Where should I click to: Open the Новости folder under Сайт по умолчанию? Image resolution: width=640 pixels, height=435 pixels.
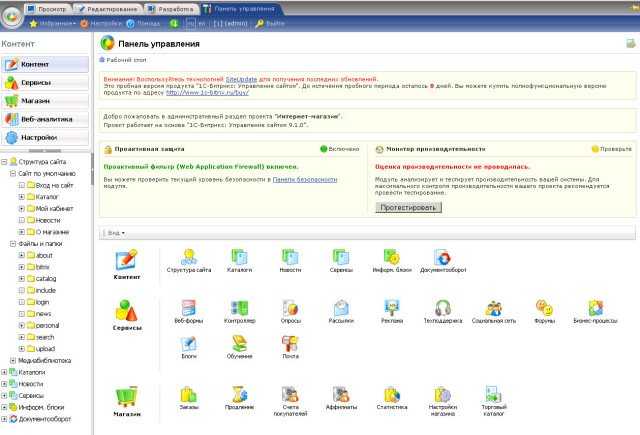click(x=44, y=220)
